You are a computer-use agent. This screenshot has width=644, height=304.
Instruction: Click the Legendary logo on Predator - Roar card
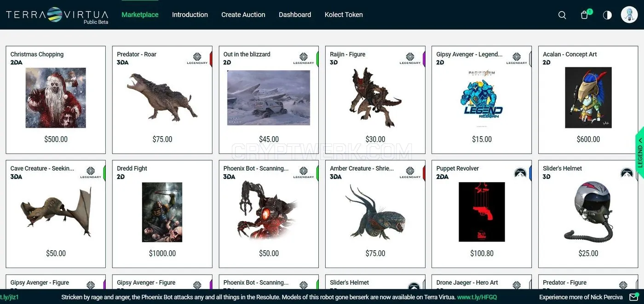[x=197, y=58]
